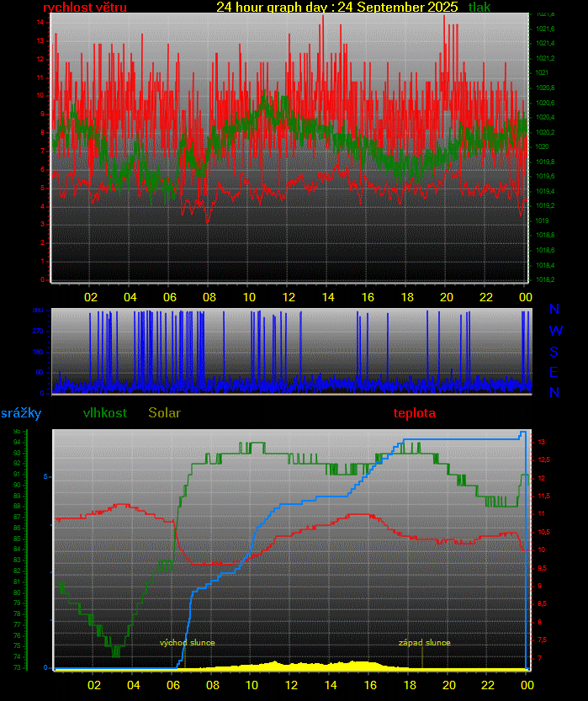
Task: Click hour '12' on wind speed chart axis
Action: [x=289, y=297]
